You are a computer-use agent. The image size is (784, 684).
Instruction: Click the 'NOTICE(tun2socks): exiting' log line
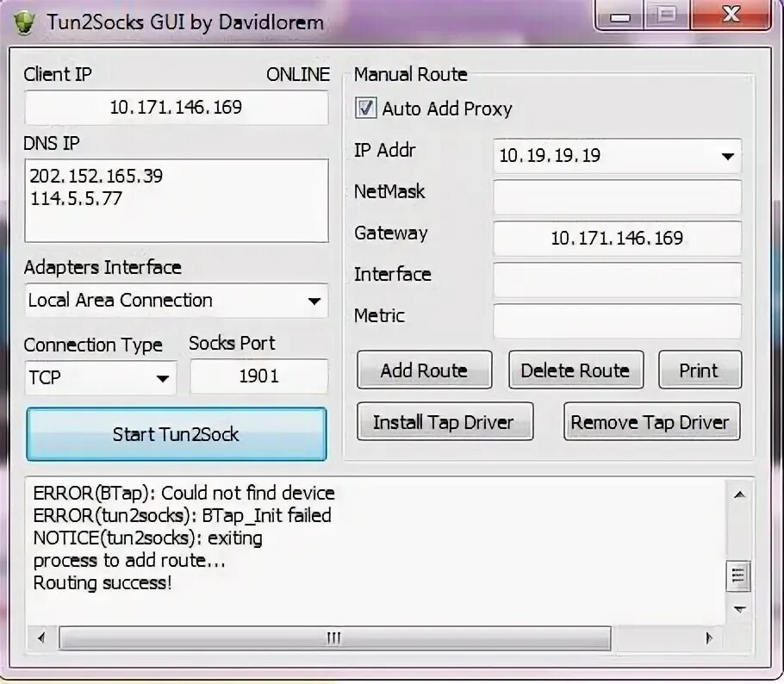[x=148, y=538]
